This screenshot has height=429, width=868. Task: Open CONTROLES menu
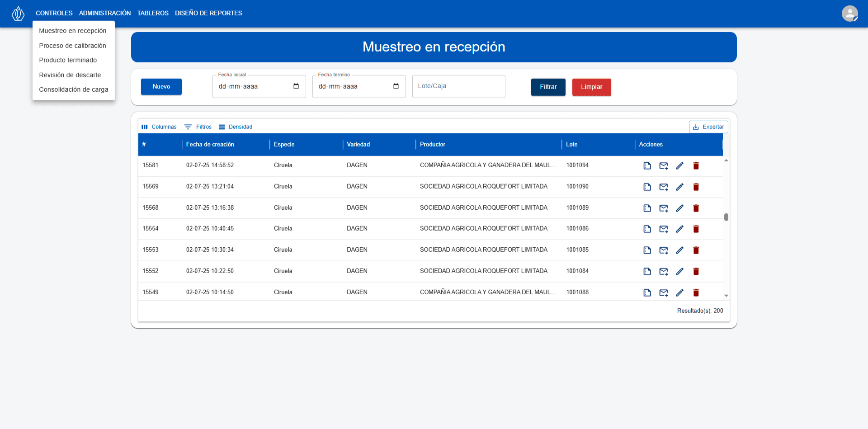coord(54,13)
